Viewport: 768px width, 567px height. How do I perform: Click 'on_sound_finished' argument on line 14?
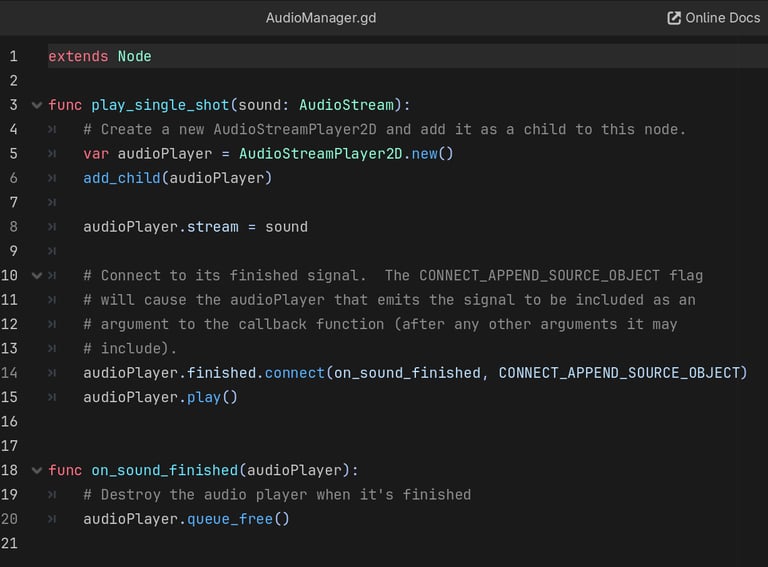[x=407, y=373]
